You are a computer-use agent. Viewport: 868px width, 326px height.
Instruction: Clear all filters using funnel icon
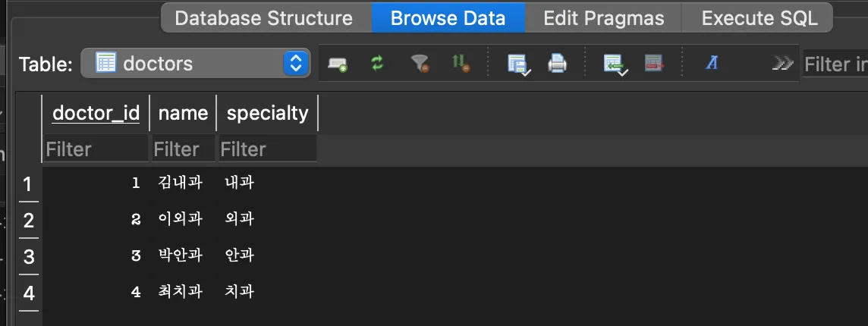[x=420, y=64]
